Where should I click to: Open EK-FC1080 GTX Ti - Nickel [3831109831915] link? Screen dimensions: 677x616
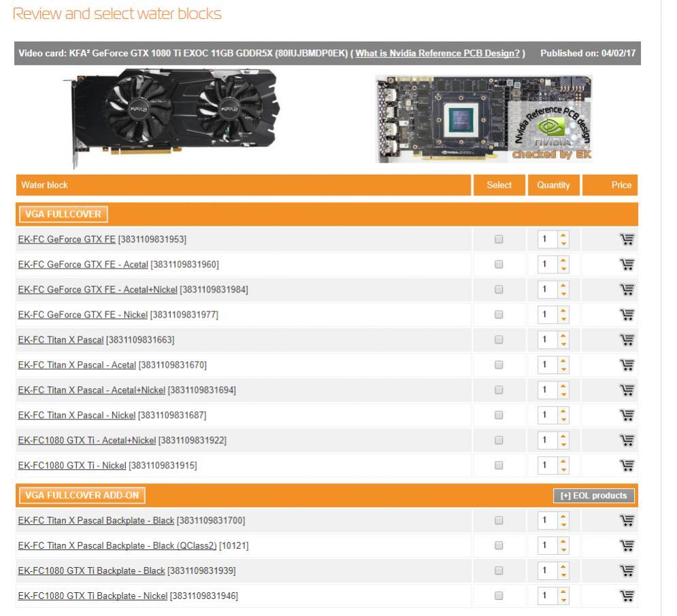71,465
